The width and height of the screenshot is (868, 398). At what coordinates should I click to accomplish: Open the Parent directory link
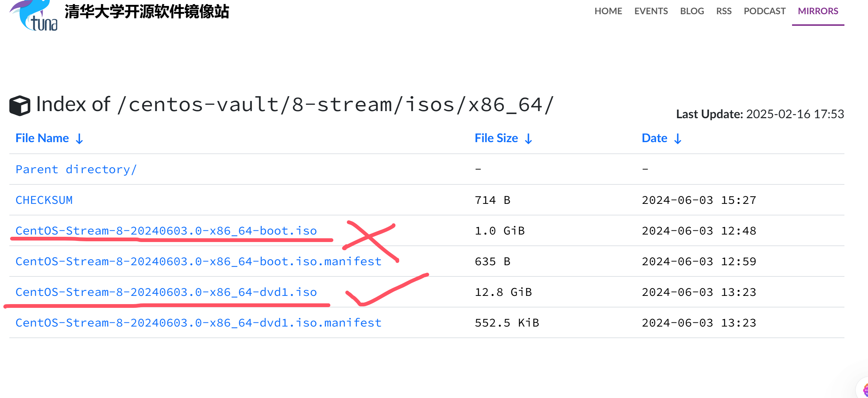coord(76,169)
